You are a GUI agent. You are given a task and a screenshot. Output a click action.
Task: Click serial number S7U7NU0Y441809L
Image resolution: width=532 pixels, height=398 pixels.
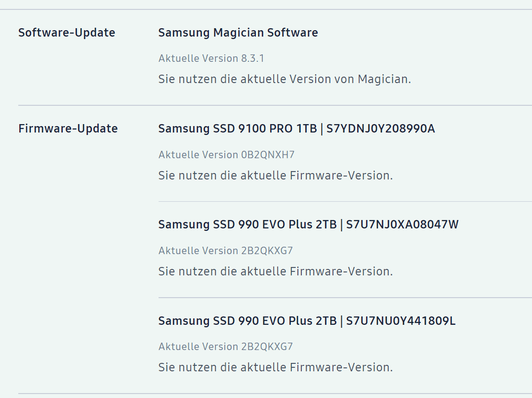(401, 321)
